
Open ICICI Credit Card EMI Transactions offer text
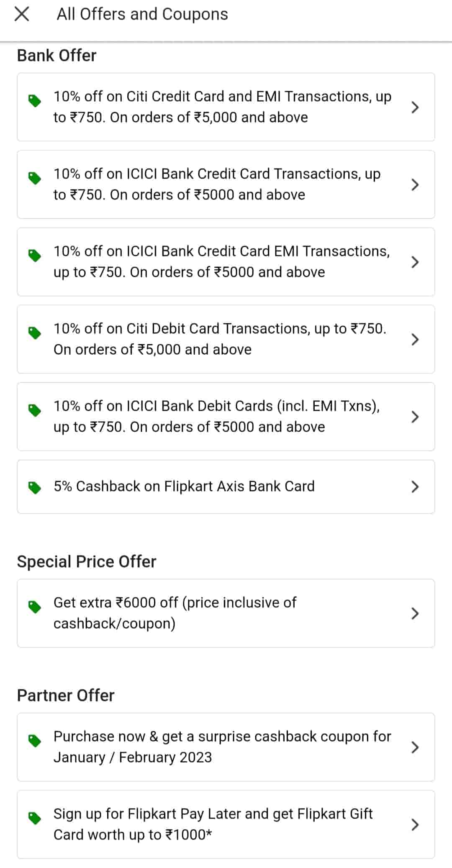click(x=221, y=262)
